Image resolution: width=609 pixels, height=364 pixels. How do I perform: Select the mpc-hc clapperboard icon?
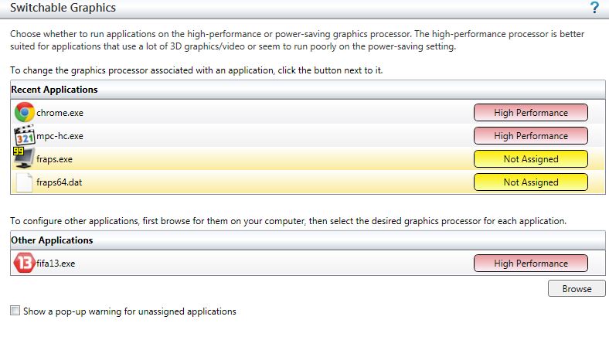coord(24,135)
